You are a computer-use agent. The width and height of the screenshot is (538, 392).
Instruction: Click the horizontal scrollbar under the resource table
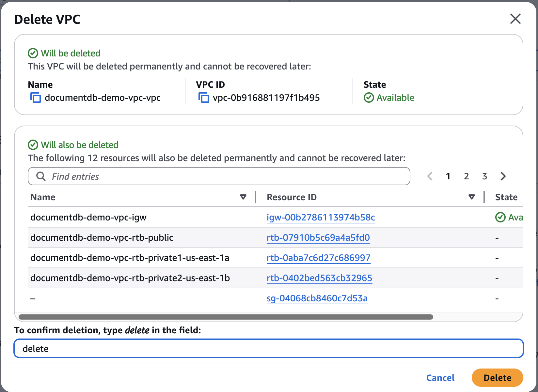(226, 317)
